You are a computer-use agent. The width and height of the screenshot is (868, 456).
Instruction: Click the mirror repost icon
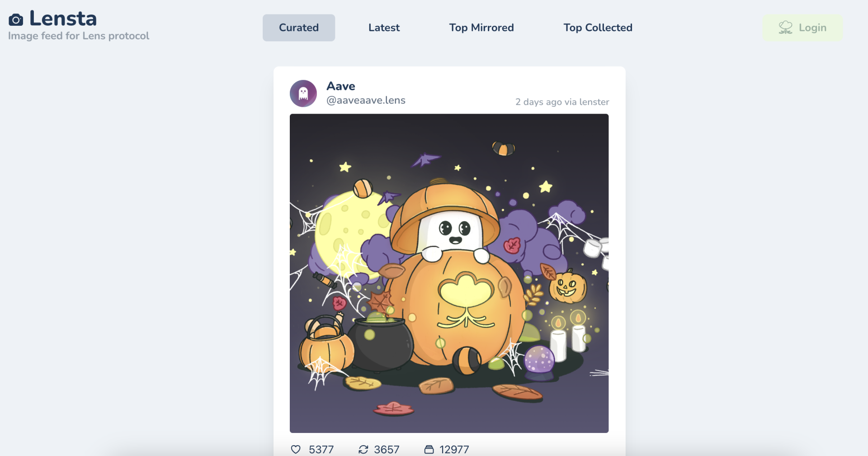point(363,449)
